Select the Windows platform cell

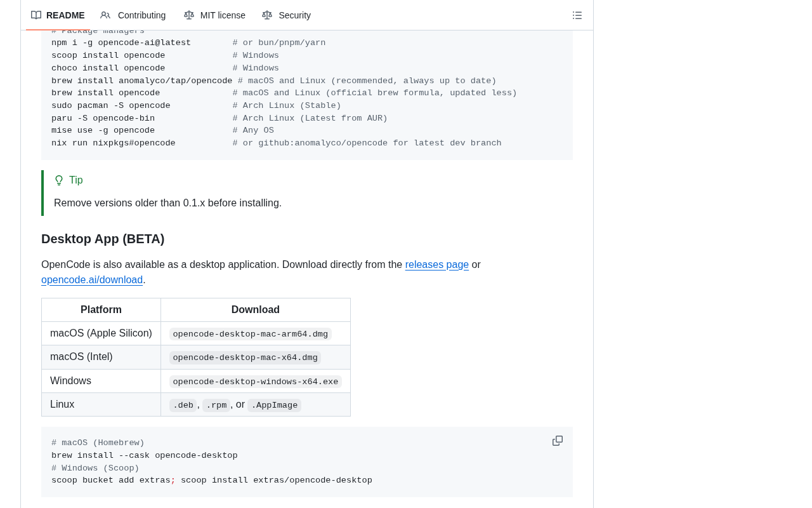click(101, 381)
